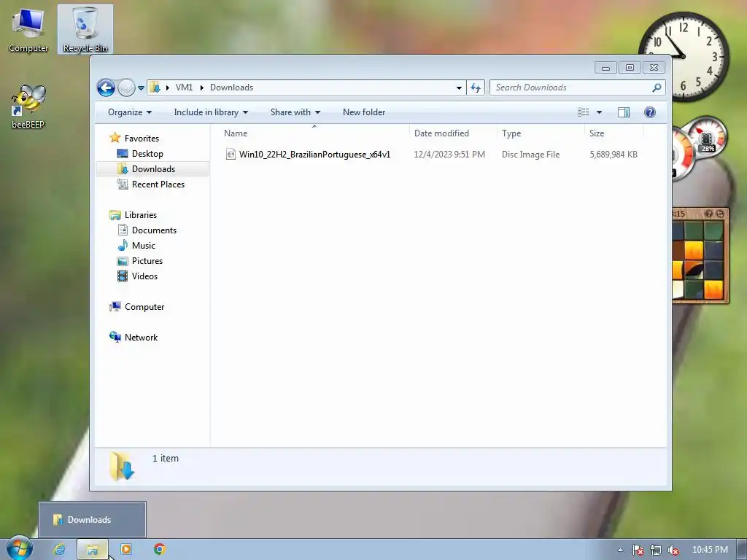The image size is (747, 560).
Task: Click the Favorites star icon
Action: coord(115,138)
